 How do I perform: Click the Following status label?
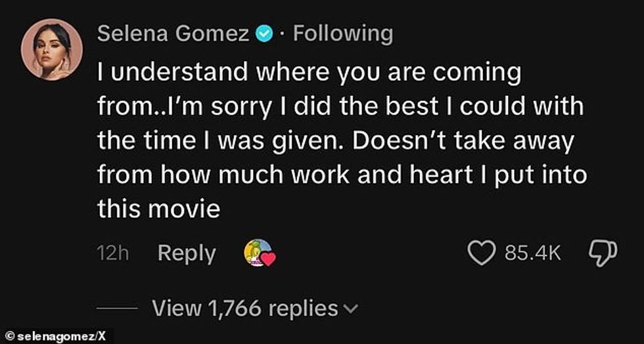pos(342,34)
